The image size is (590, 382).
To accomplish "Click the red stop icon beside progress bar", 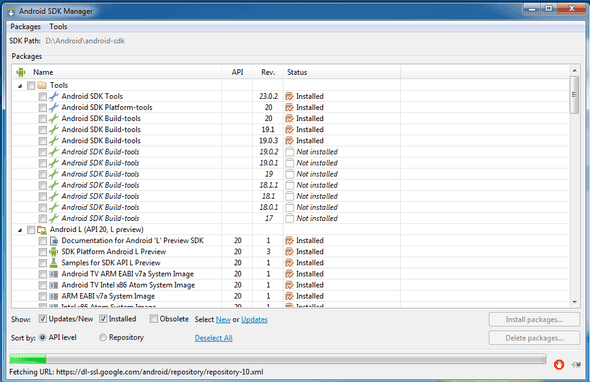I will point(559,364).
